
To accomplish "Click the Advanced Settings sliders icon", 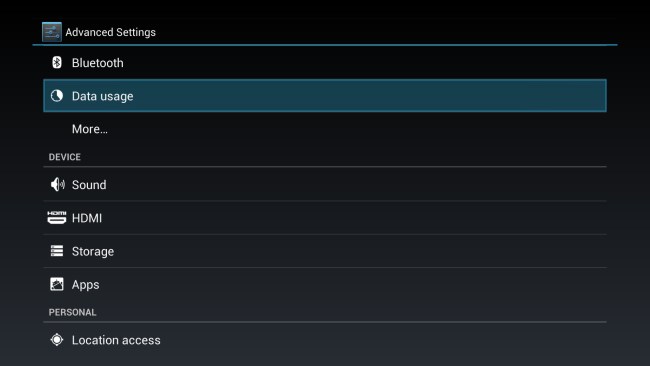I will point(52,32).
